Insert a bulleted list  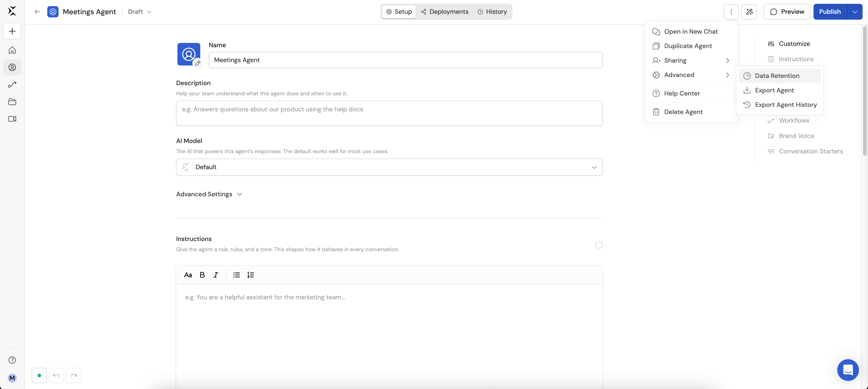pyautogui.click(x=236, y=275)
